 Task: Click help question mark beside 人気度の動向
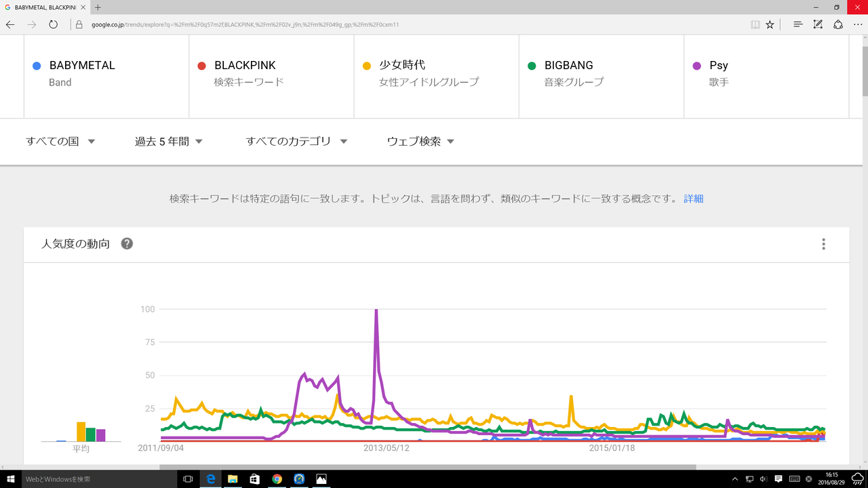pos(127,244)
